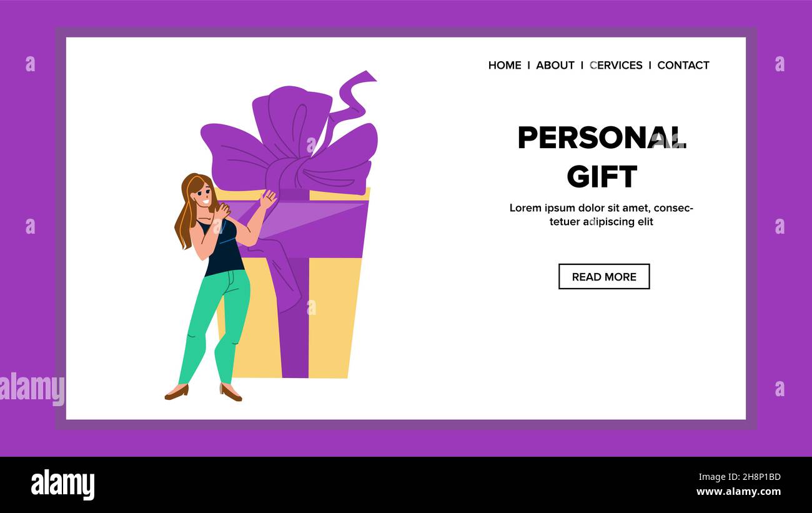The width and height of the screenshot is (812, 513).
Task: Go to the ABOUT page
Action: click(x=555, y=65)
